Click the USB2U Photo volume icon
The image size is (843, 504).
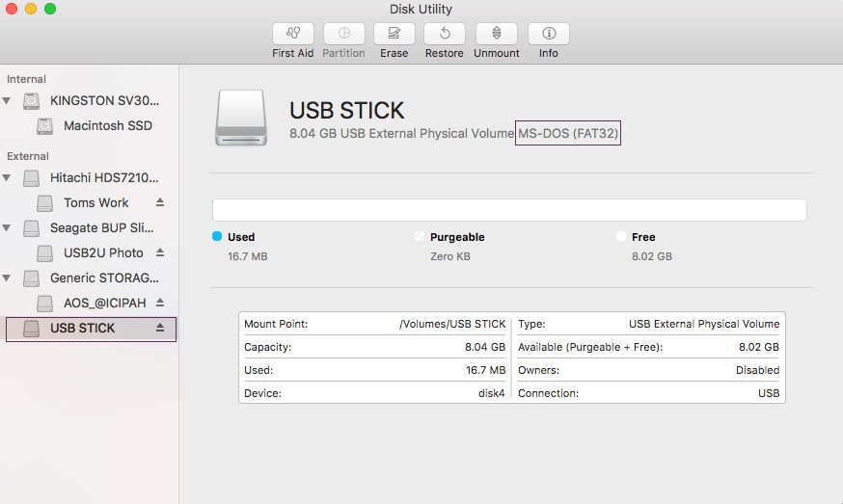(44, 253)
